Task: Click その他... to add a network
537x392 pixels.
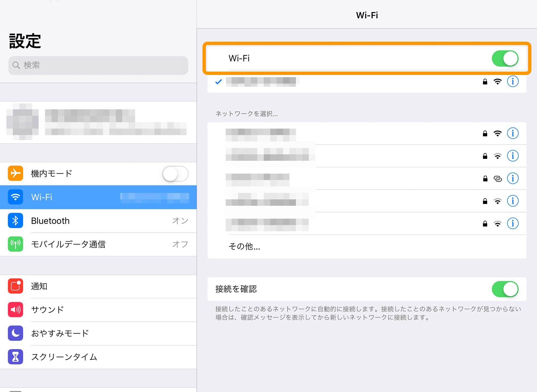Action: pyautogui.click(x=244, y=246)
